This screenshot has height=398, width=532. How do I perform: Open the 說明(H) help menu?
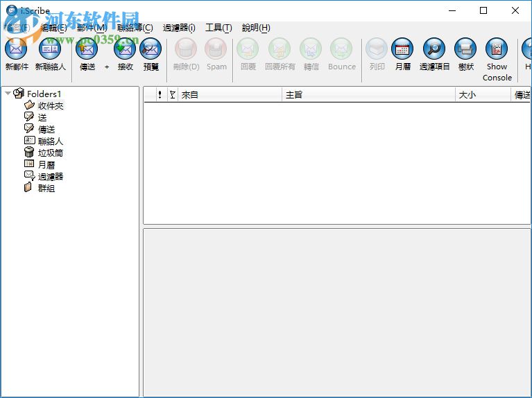click(256, 28)
